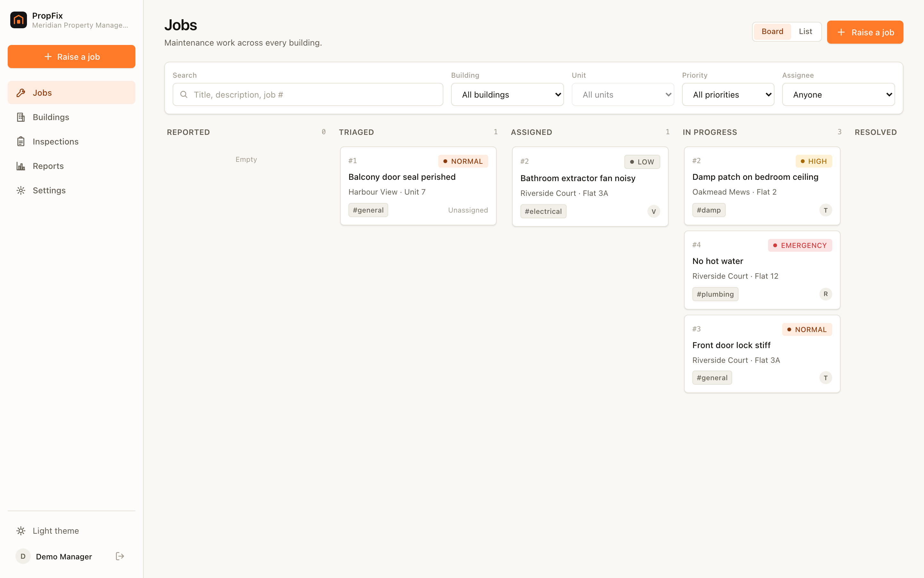924x578 pixels.
Task: Click the #general tag on Balcony door card
Action: (x=368, y=210)
